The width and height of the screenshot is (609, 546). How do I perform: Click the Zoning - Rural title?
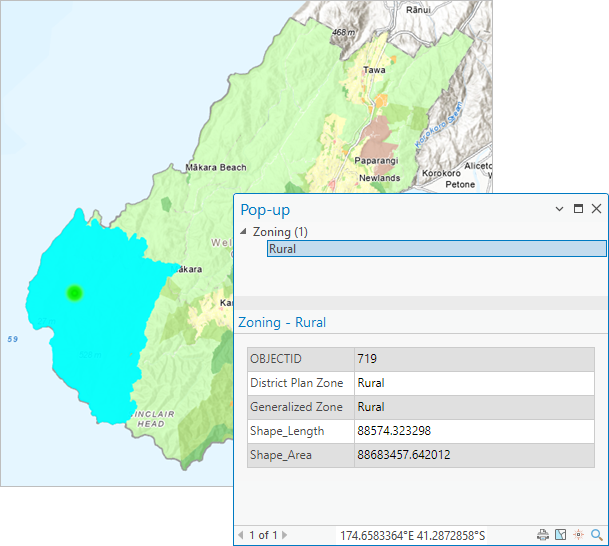pyautogui.click(x=282, y=323)
